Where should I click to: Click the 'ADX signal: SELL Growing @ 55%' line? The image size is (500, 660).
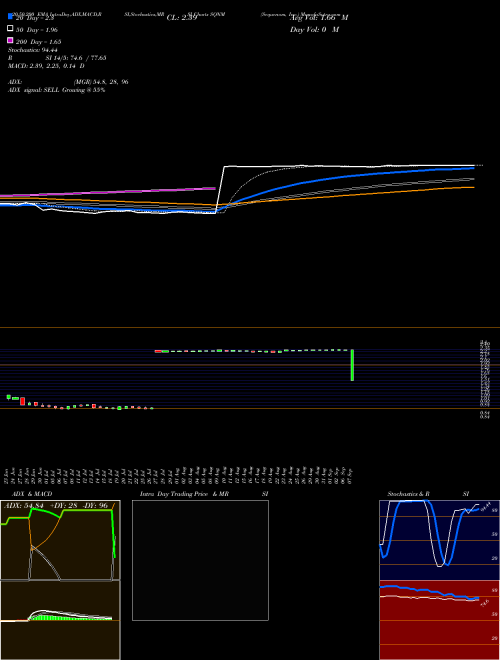click(56, 90)
